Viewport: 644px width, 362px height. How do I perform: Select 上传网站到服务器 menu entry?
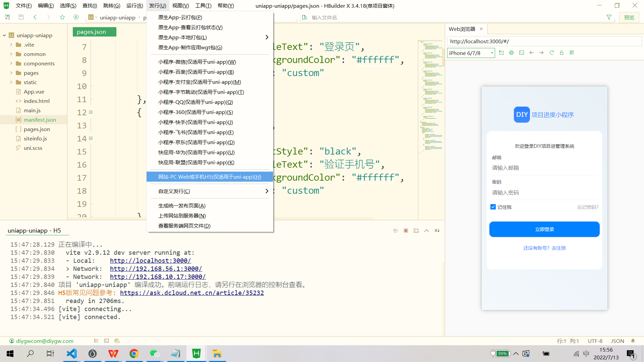(x=210, y=216)
